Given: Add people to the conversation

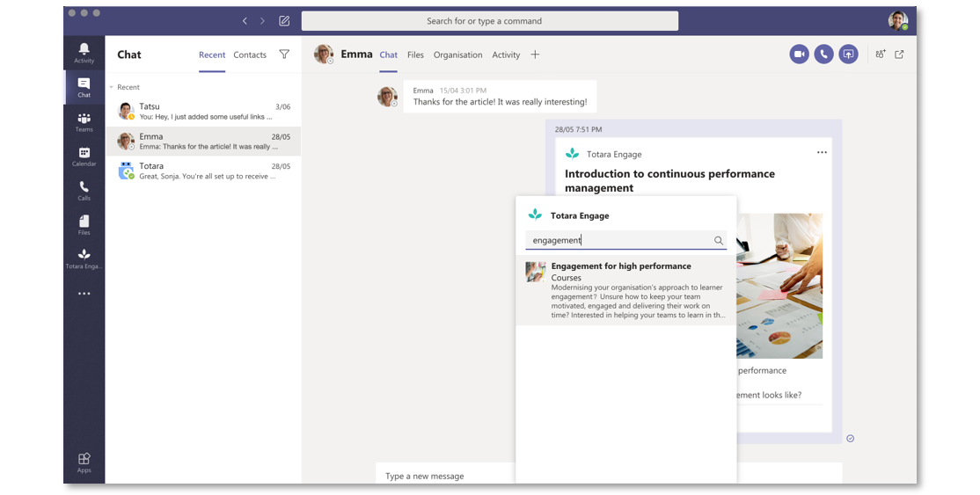Looking at the screenshot, I should 880,55.
